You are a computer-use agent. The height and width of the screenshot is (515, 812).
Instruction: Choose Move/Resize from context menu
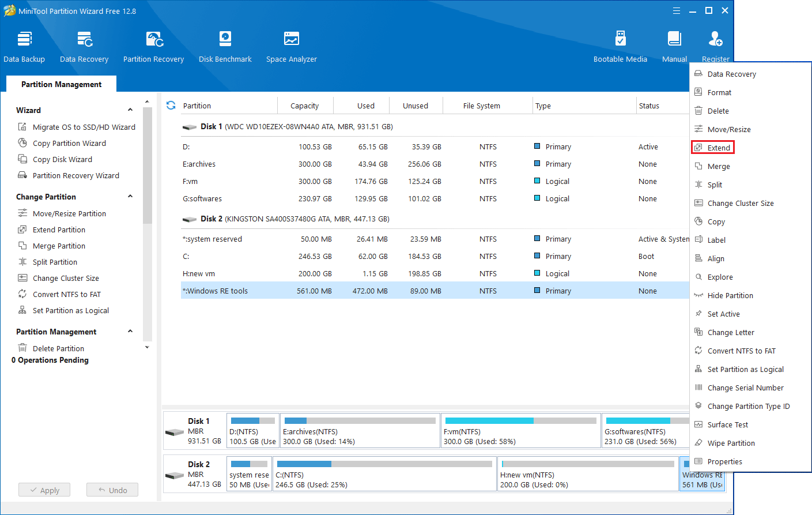click(750, 129)
